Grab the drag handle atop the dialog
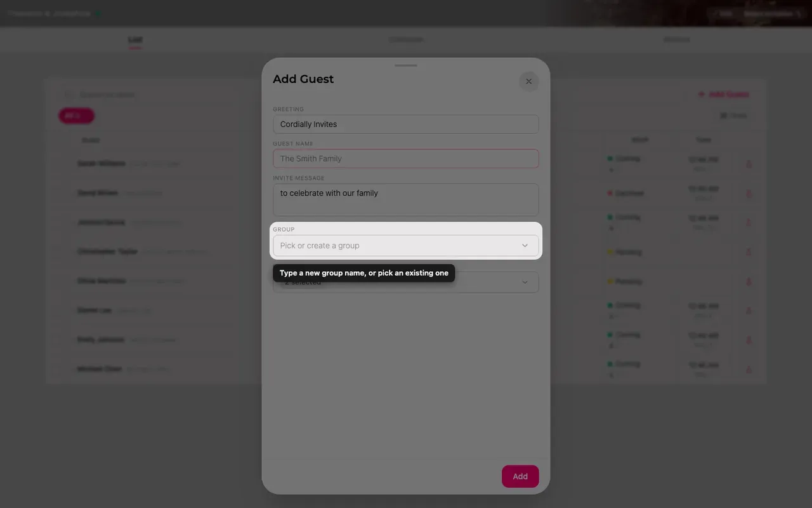Screen dimensions: 812x508 [406, 65]
